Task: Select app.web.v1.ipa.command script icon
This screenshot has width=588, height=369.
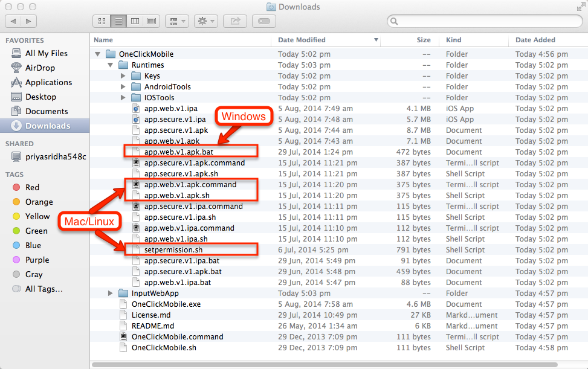Action: click(x=136, y=228)
